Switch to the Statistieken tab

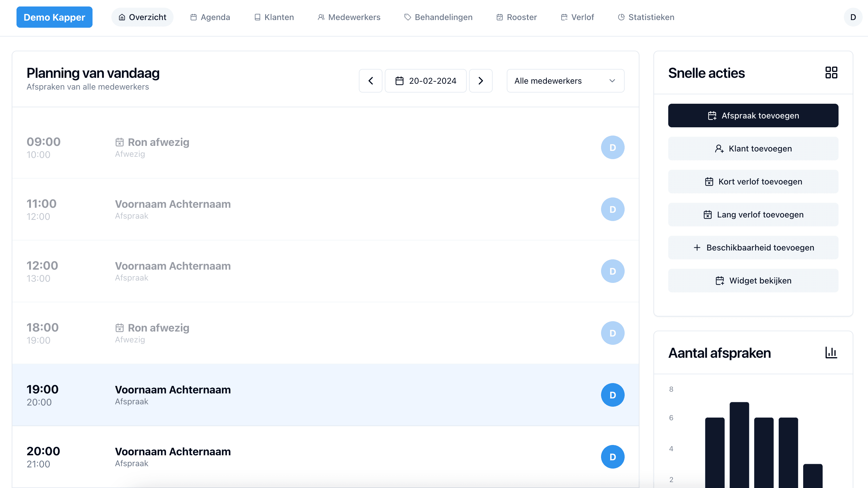[646, 17]
